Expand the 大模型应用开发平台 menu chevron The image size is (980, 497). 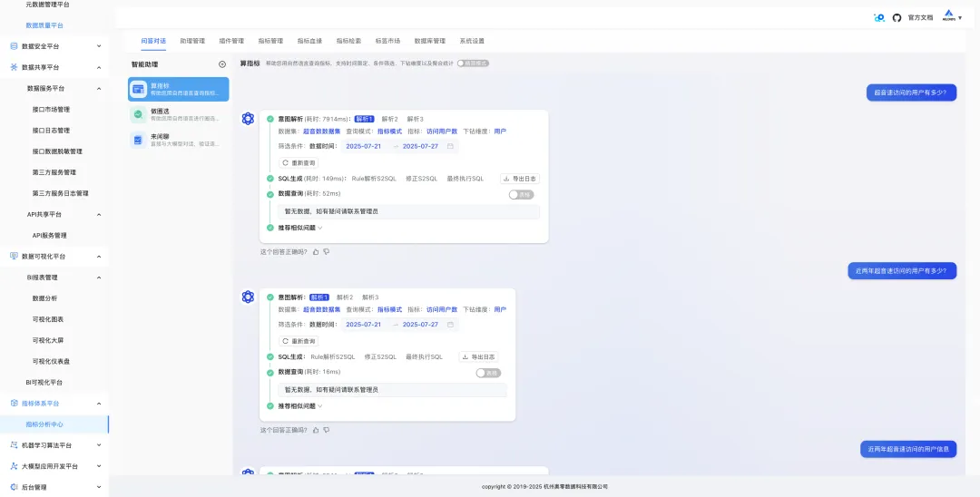99,466
